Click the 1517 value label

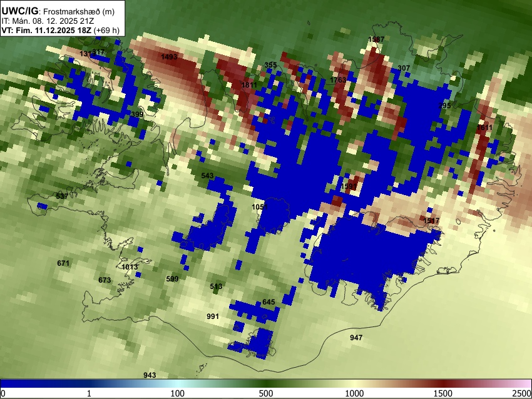(431, 221)
